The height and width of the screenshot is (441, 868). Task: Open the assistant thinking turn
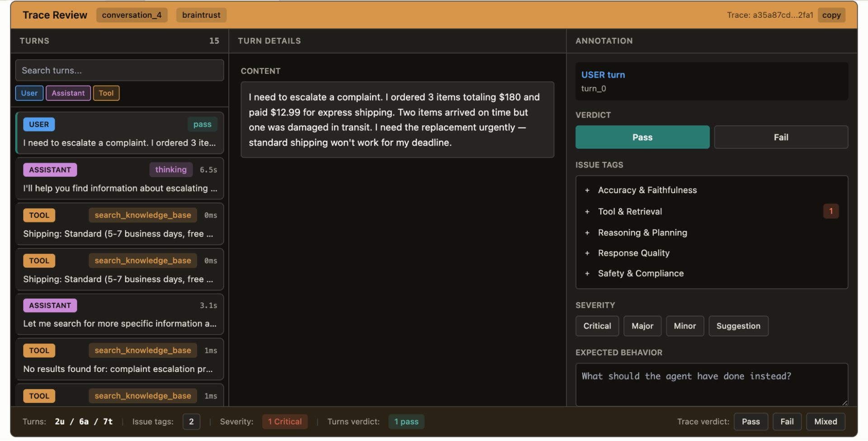[x=120, y=179]
